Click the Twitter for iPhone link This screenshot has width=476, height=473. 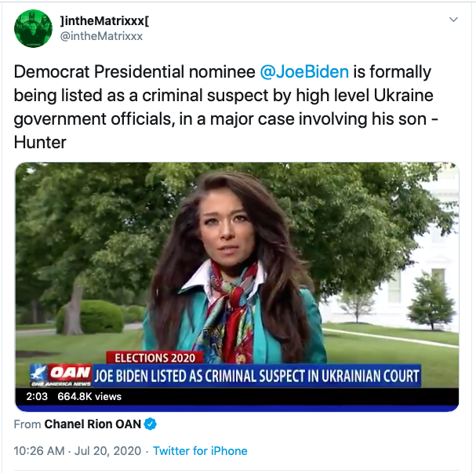[200, 451]
